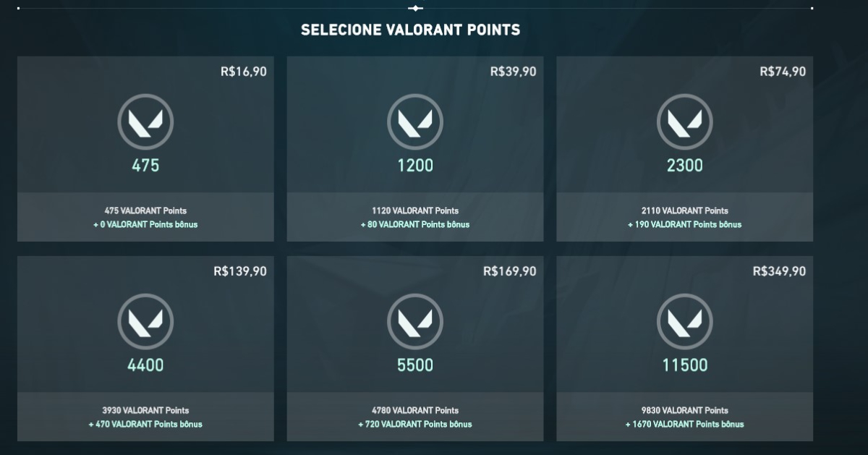Choose the R$74,90 price label
This screenshot has height=455, width=868.
pos(783,72)
